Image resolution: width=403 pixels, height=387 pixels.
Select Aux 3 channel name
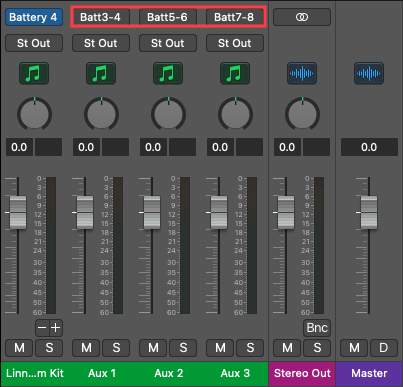(x=235, y=373)
